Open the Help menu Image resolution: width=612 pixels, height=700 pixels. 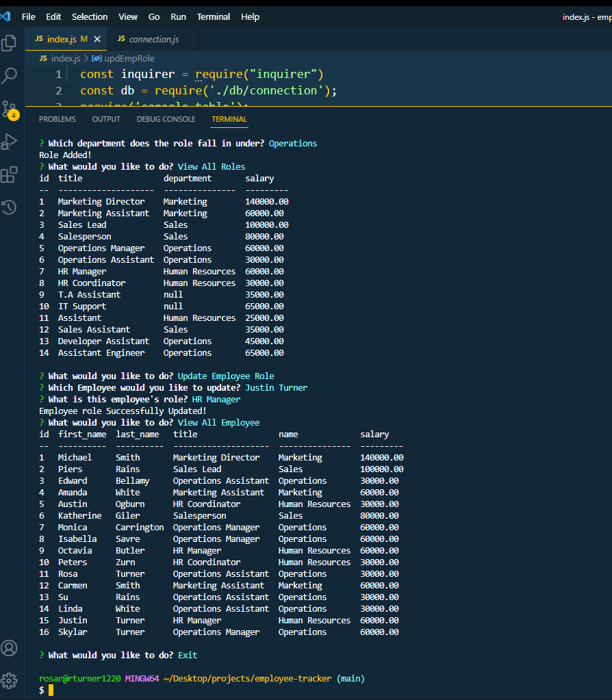click(250, 17)
